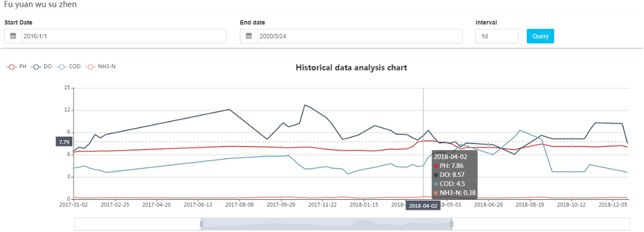Click the 2018-08-19 x-axis label

click(x=530, y=205)
